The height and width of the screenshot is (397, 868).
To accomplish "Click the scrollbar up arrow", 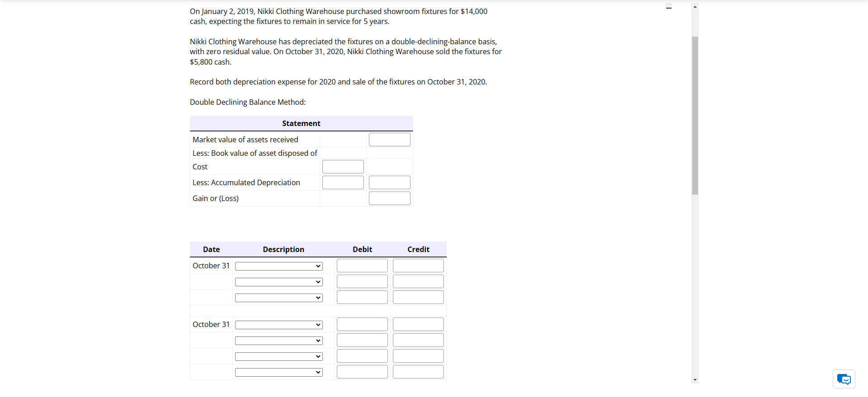I will [x=695, y=7].
